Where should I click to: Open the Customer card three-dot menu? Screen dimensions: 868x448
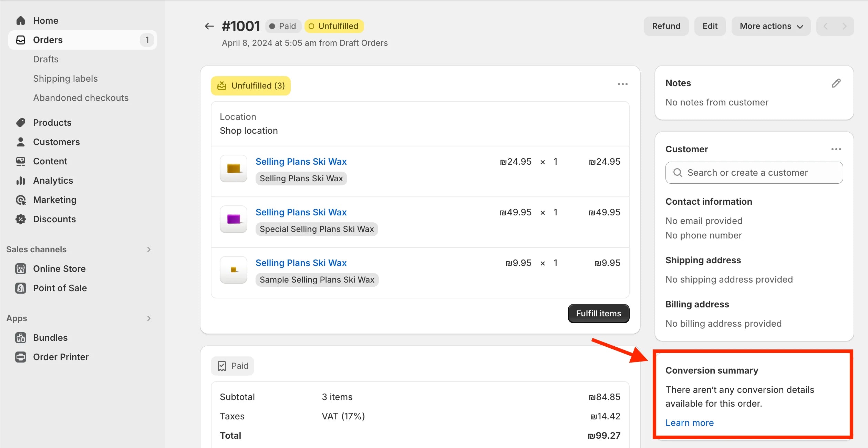837,149
